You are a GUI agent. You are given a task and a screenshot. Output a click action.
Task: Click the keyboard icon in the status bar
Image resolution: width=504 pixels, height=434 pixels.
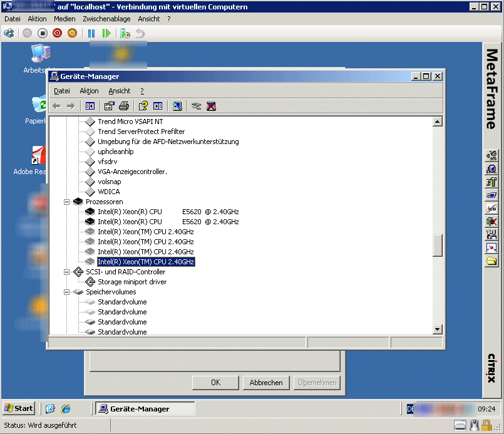pyautogui.click(x=460, y=425)
